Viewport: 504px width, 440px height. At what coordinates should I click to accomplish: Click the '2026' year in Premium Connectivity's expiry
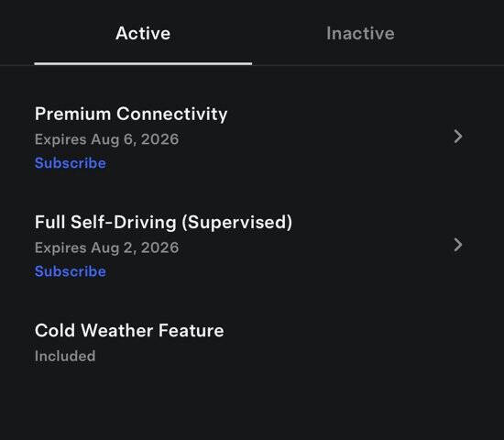[159, 139]
